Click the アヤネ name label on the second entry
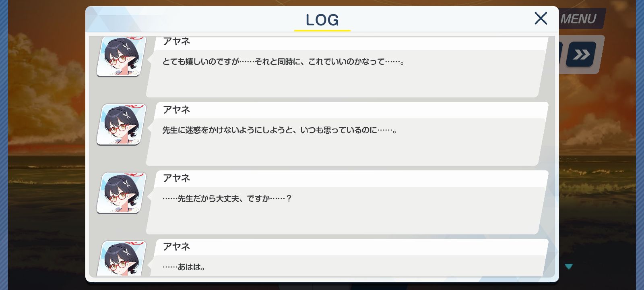Image resolution: width=644 pixels, height=290 pixels. [176, 110]
